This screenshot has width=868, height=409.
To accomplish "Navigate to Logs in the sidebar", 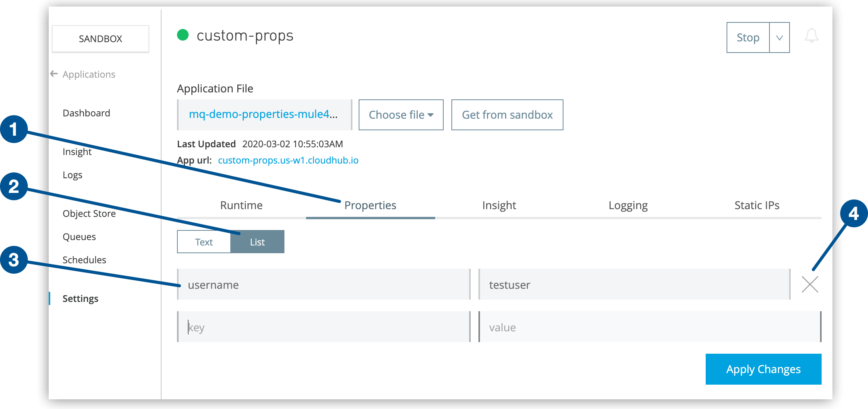I will point(73,175).
